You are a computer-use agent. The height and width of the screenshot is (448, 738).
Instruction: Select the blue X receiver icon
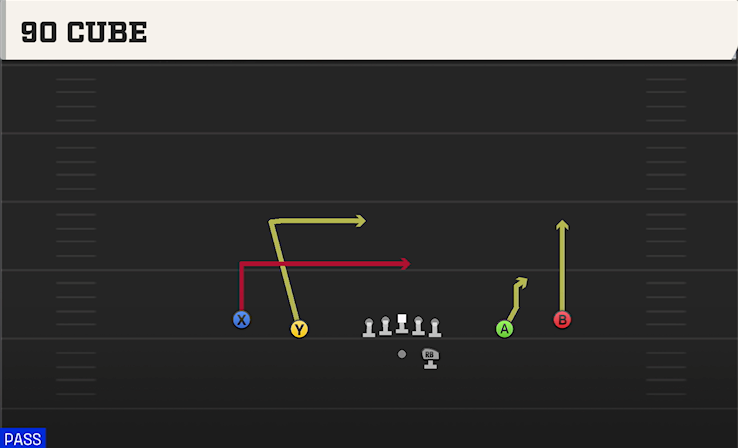pos(241,320)
